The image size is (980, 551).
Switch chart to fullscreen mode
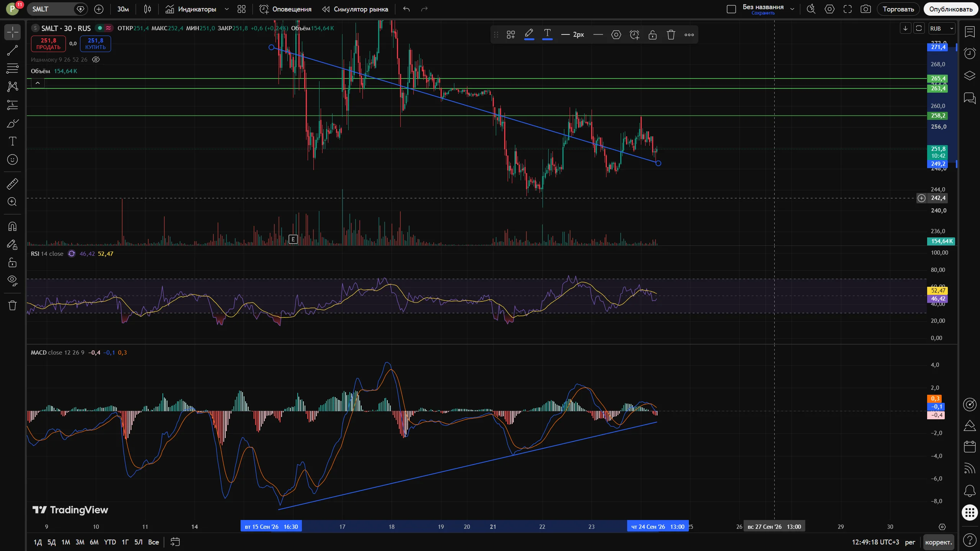coord(847,9)
